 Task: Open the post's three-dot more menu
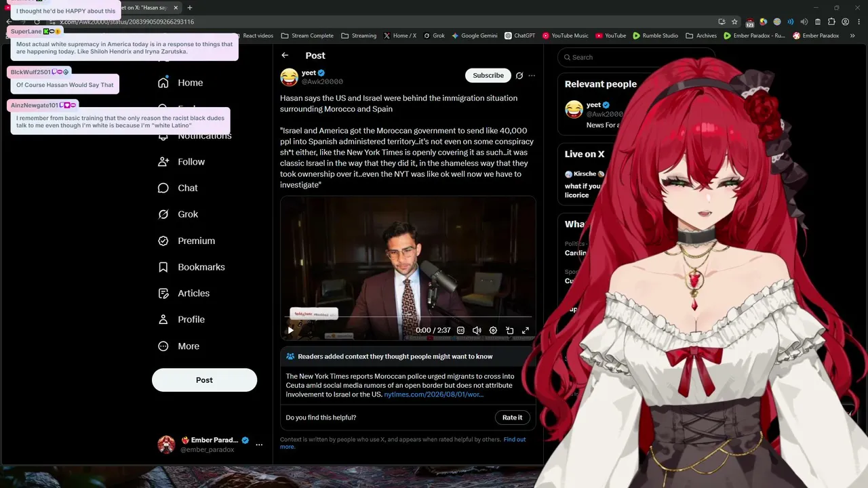click(532, 75)
